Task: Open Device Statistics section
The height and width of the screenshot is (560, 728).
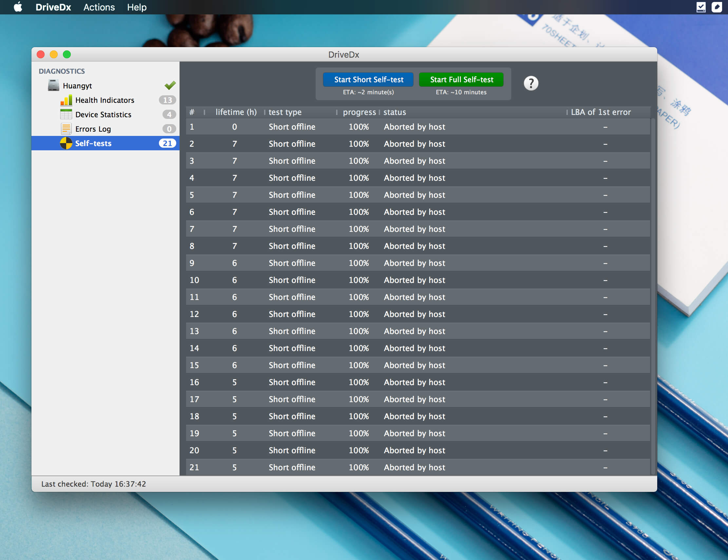Action: pos(105,114)
